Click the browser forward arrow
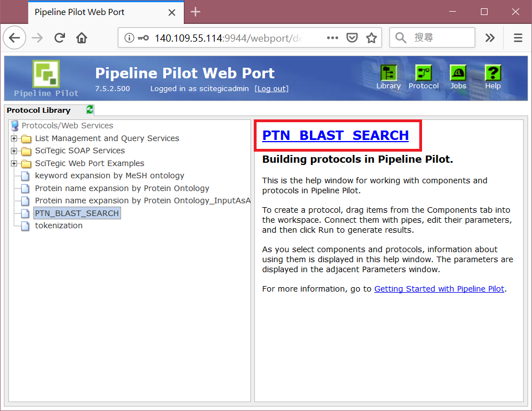Screen dimensions: 532x411 tap(37, 38)
